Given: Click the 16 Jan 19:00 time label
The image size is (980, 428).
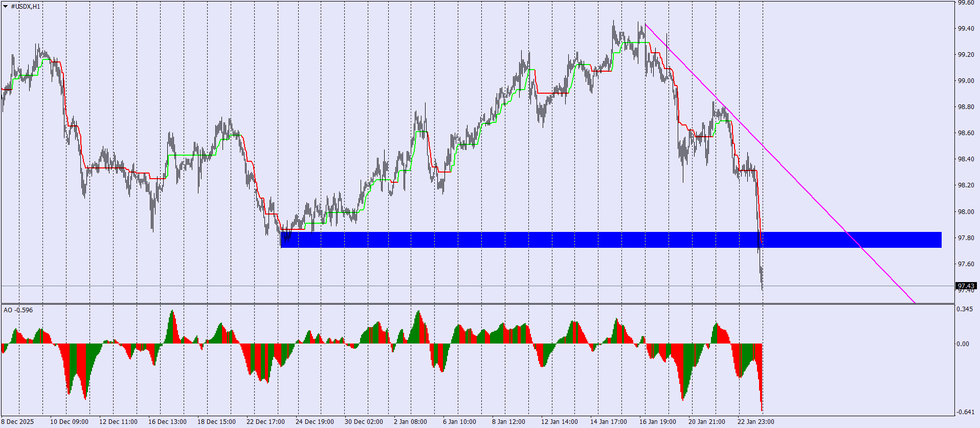Looking at the screenshot, I should [658, 422].
